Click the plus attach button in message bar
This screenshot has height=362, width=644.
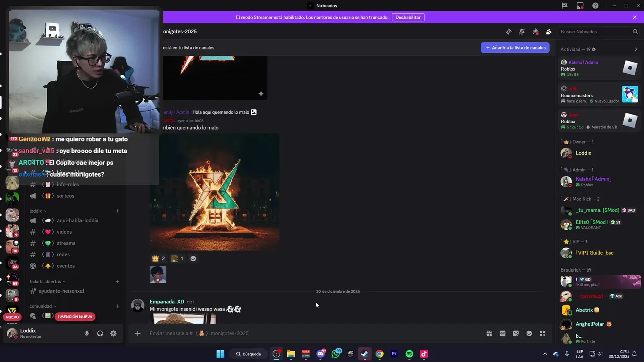click(137, 333)
